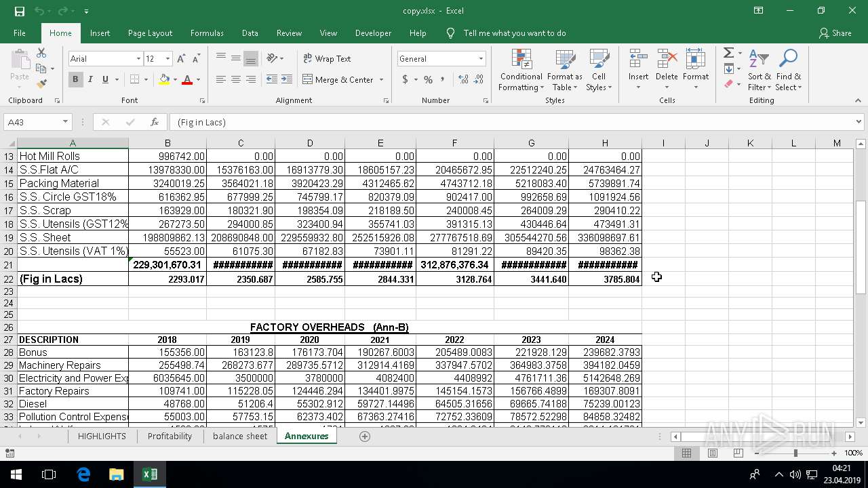
Task: Toggle Underline formatting
Action: pos(105,79)
